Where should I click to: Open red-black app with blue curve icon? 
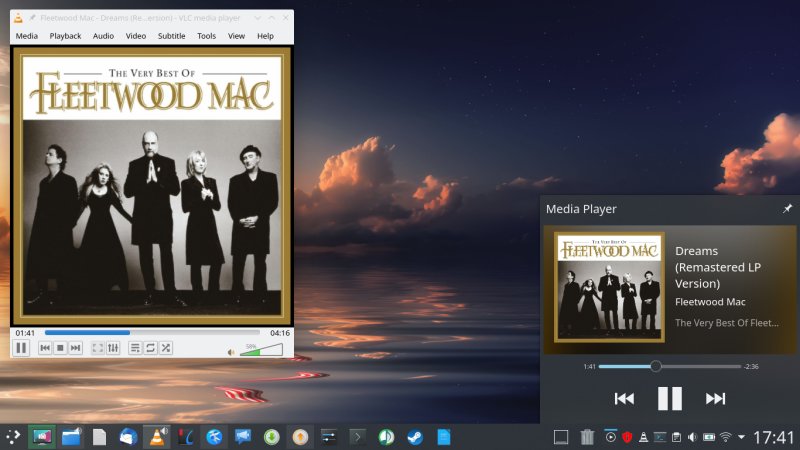click(186, 437)
